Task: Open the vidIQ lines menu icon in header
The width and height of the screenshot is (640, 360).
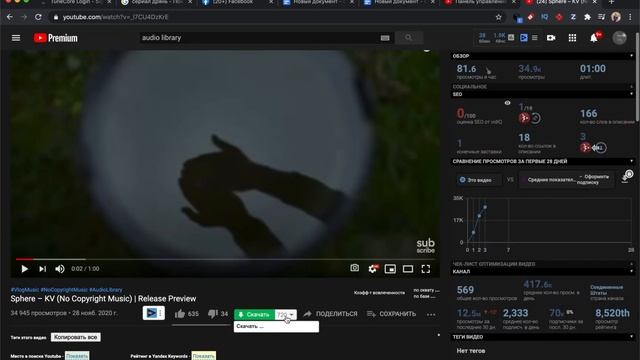Action: [x=534, y=38]
